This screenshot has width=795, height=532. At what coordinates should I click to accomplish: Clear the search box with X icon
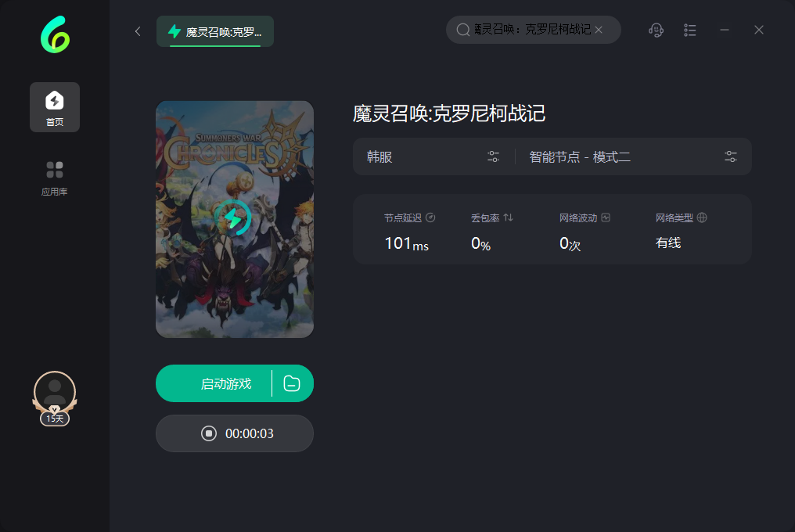pos(599,30)
